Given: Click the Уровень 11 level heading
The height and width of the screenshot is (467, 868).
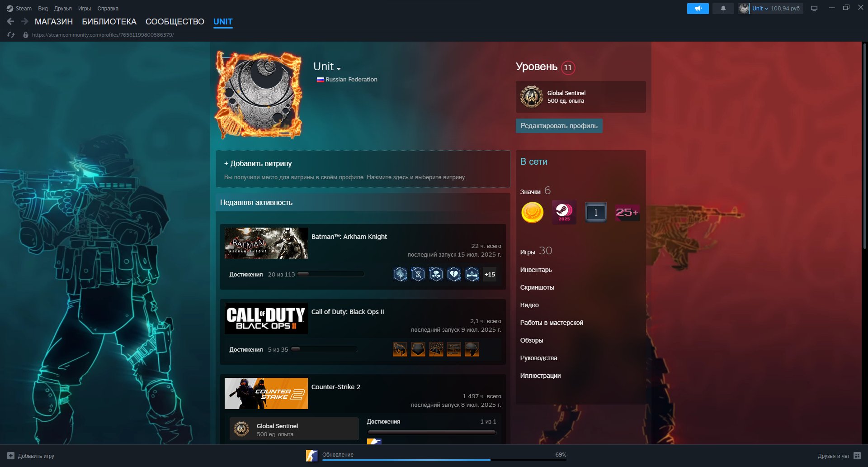Looking at the screenshot, I should click(545, 67).
